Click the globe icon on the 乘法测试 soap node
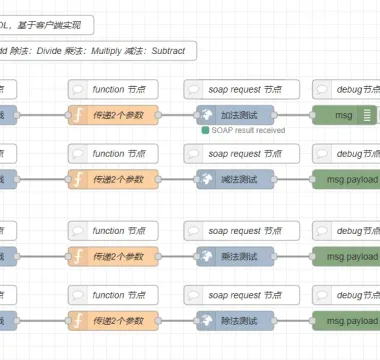Image resolution: width=380 pixels, height=360 pixels. (207, 257)
